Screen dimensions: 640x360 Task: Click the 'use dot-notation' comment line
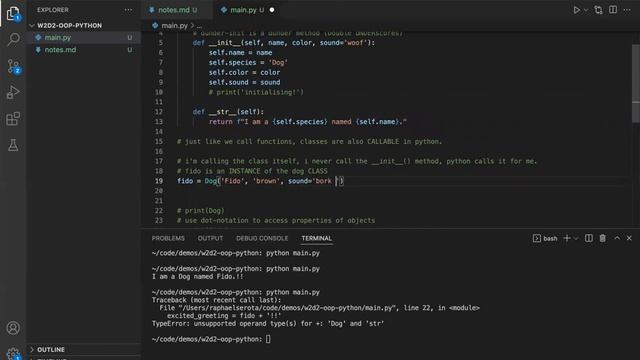coord(276,220)
